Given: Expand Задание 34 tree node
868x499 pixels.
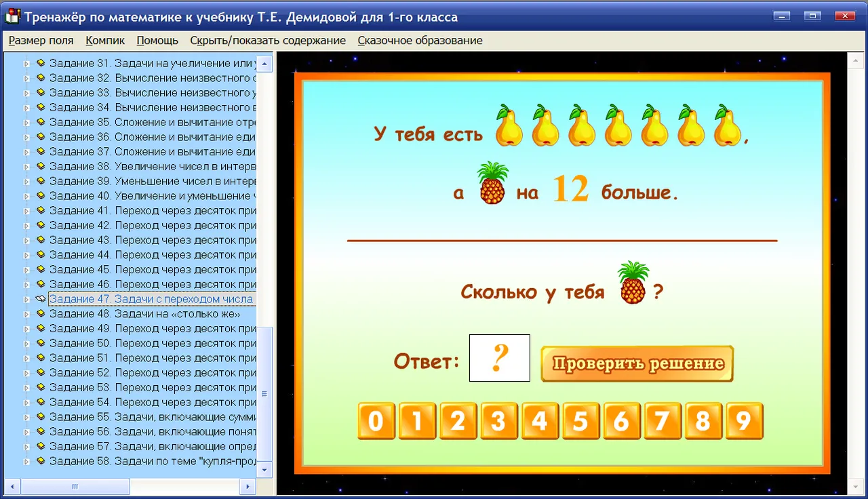Looking at the screenshot, I should coord(27,108).
